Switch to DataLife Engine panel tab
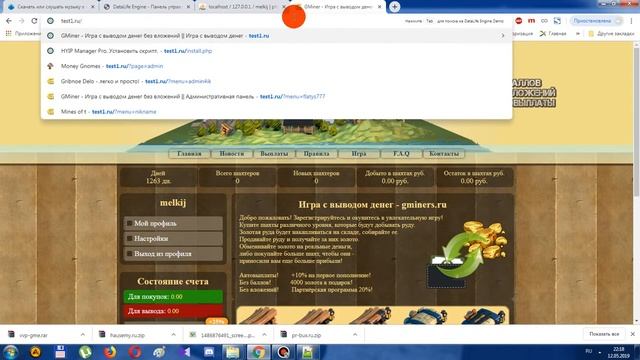Screen dimensions: 640x360 pyautogui.click(x=147, y=7)
